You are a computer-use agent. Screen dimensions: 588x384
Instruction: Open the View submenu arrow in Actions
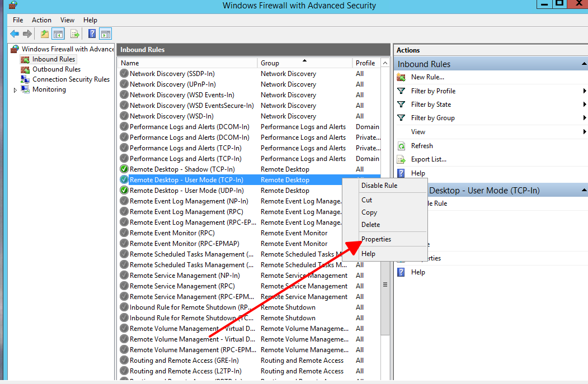coord(584,132)
